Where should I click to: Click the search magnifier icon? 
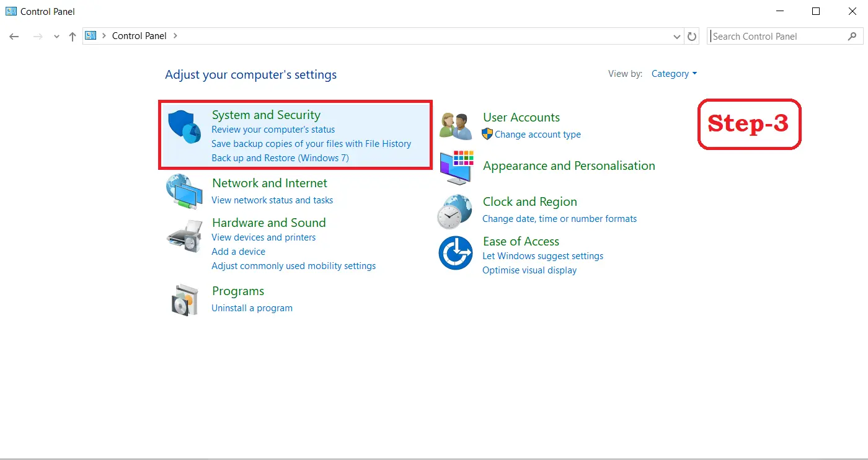click(x=852, y=37)
